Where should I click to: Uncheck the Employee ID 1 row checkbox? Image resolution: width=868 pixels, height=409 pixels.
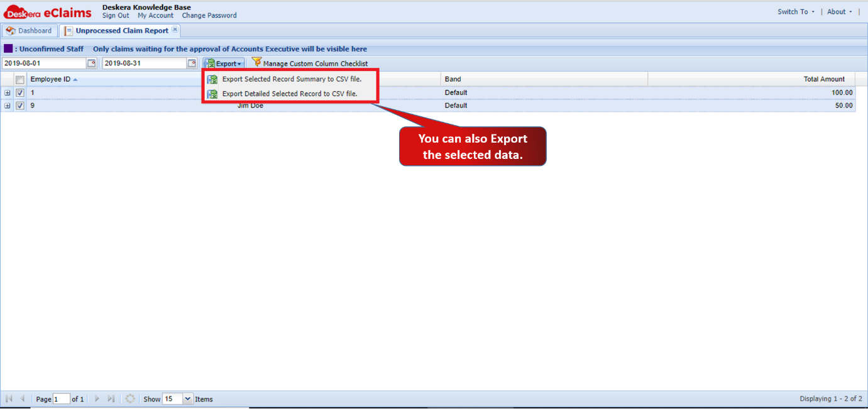[x=20, y=92]
